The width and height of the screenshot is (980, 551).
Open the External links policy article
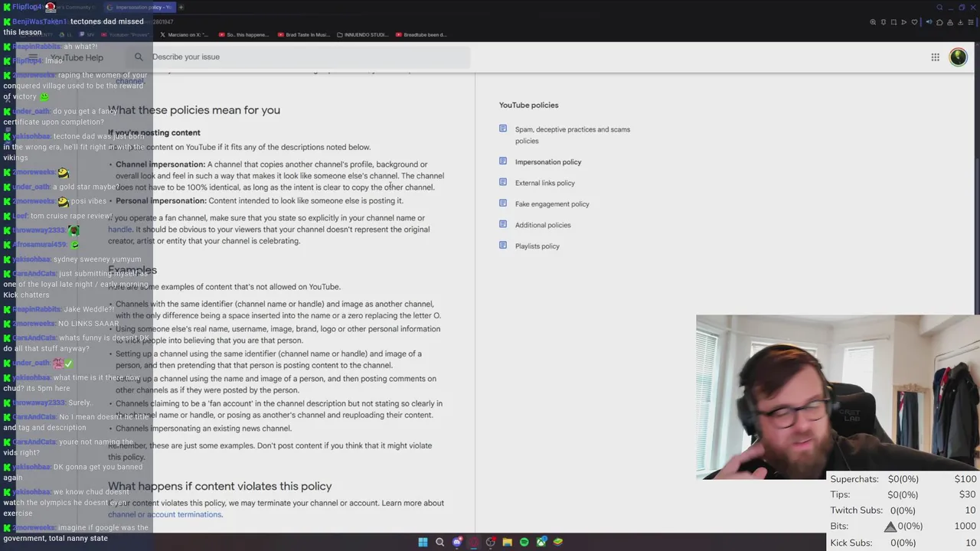(x=544, y=183)
